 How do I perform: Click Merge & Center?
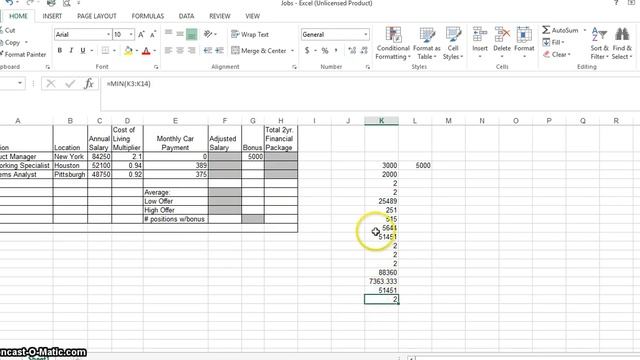[x=259, y=51]
